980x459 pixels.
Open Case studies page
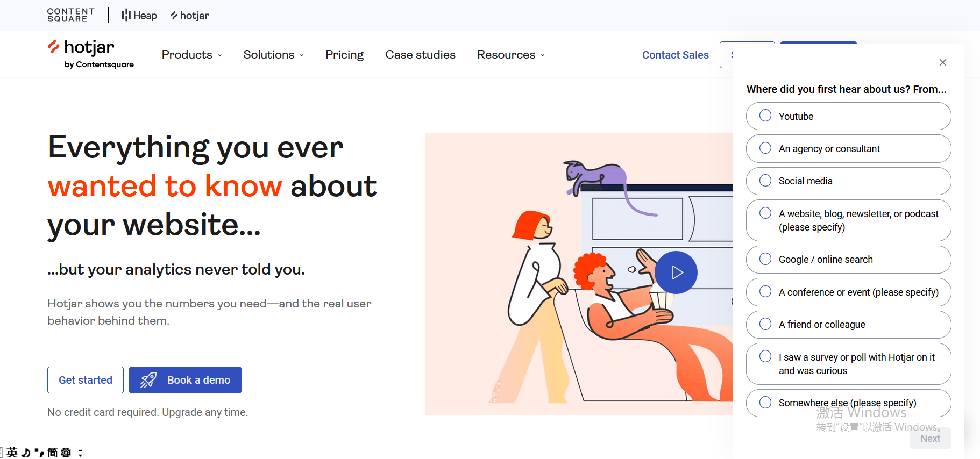click(x=420, y=55)
